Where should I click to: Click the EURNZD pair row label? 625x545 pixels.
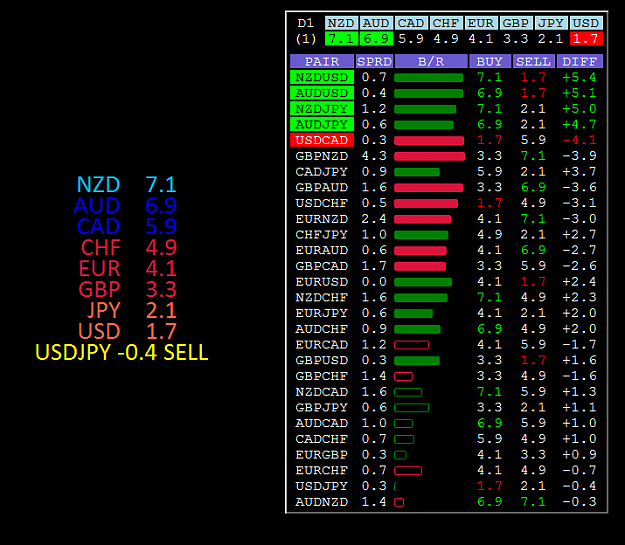(322, 219)
